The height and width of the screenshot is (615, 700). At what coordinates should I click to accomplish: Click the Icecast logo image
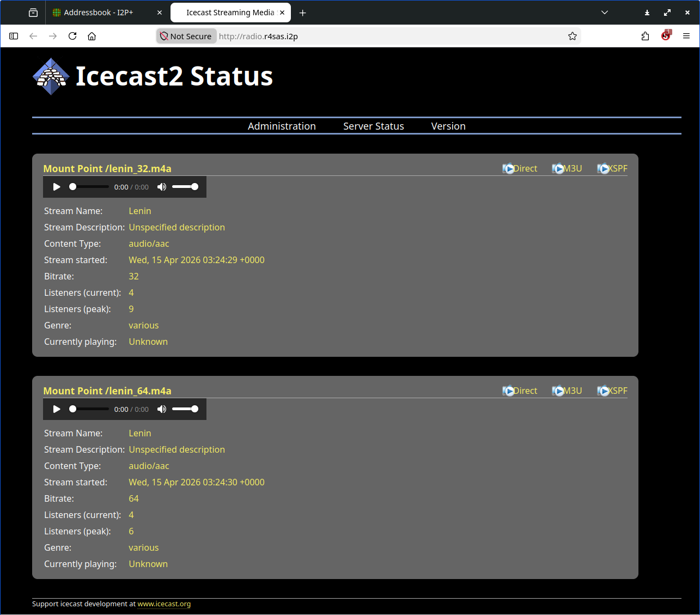point(51,76)
